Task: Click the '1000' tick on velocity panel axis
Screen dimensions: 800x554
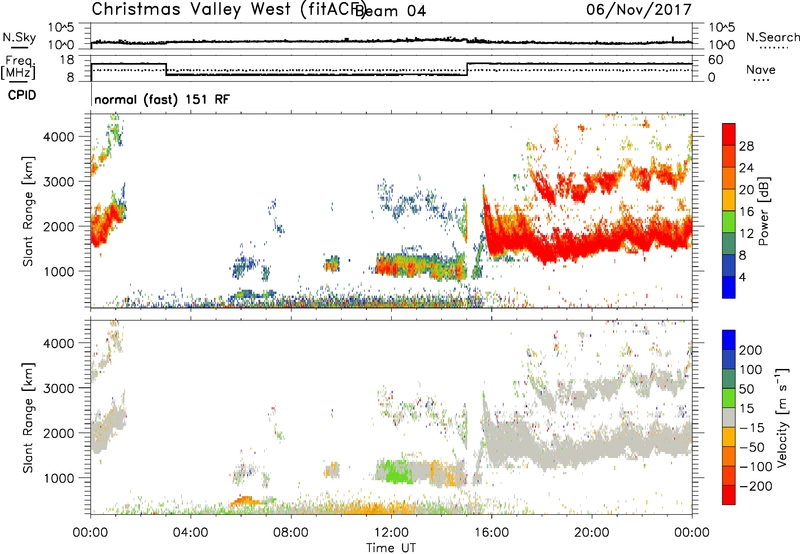Action: coord(58,478)
